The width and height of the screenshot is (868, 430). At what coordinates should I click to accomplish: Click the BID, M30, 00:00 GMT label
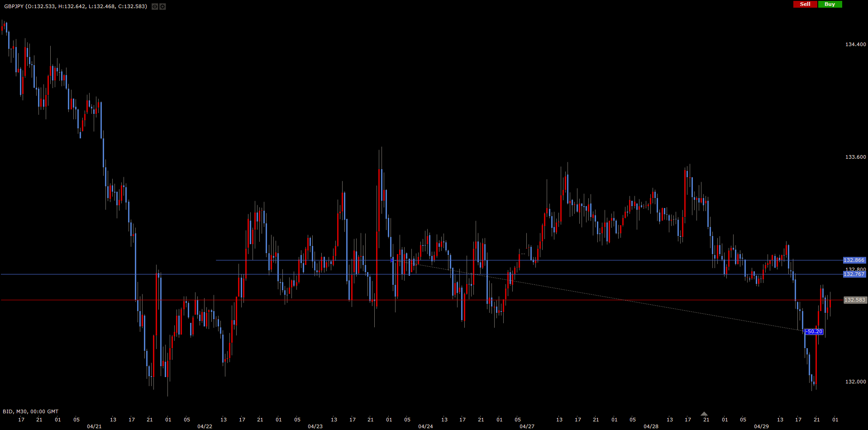31,411
